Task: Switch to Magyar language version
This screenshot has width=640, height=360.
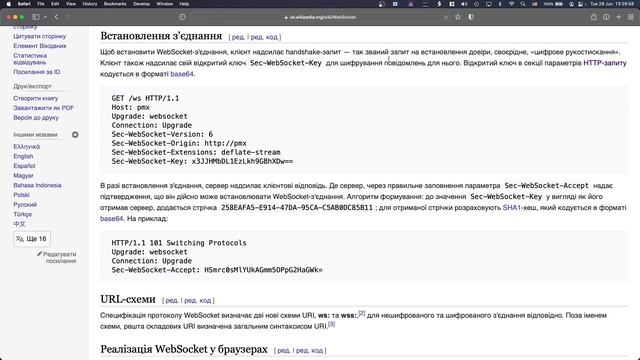Action: (23, 176)
